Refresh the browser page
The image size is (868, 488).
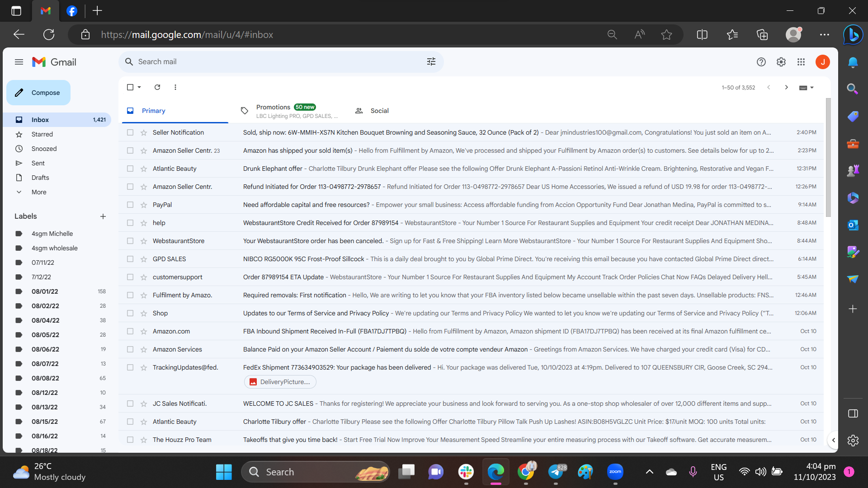coord(49,34)
